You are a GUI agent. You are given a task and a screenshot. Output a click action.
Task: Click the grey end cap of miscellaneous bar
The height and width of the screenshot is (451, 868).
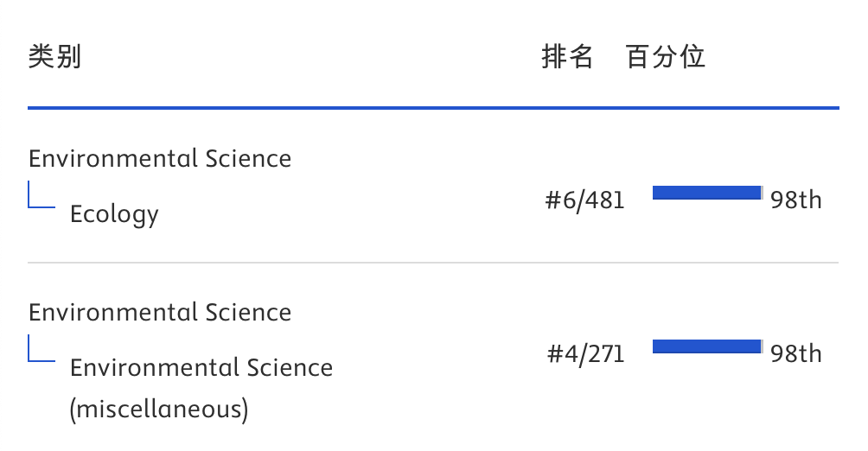[x=763, y=346]
